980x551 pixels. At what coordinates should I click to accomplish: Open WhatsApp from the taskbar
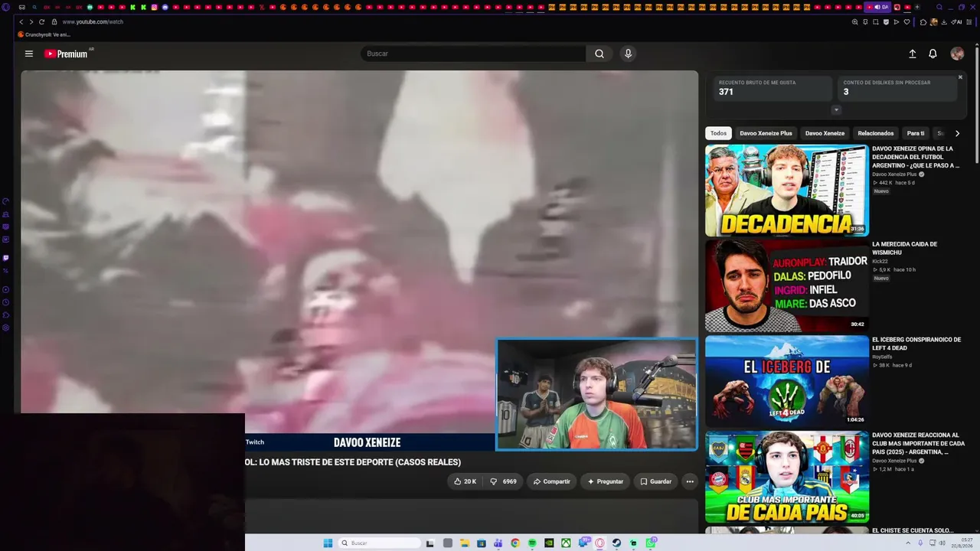[x=650, y=543]
